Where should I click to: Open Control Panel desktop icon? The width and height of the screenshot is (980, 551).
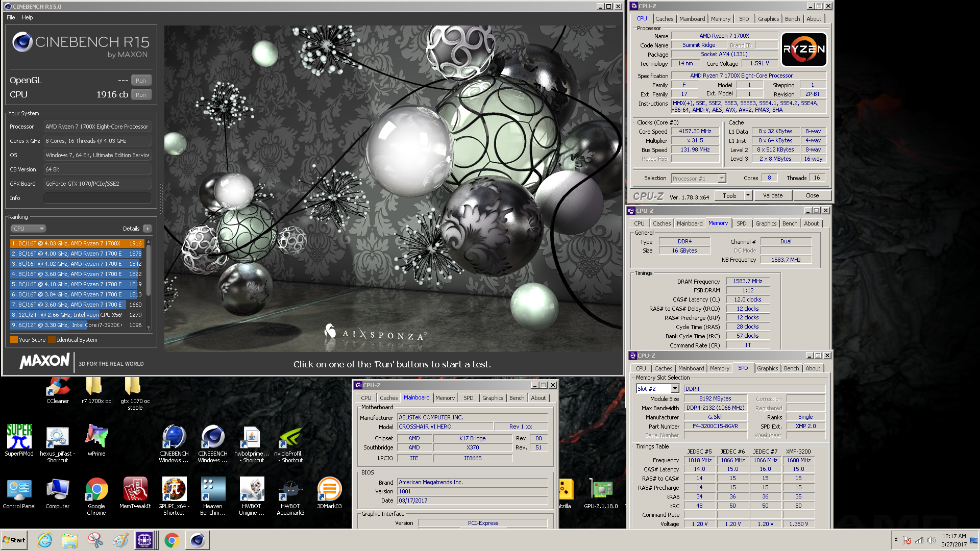tap(19, 493)
